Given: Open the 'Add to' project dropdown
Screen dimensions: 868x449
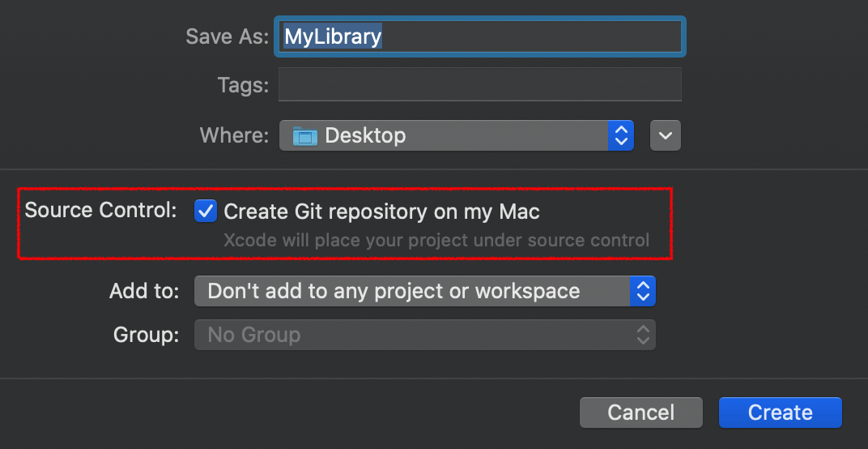Looking at the screenshot, I should coord(424,291).
